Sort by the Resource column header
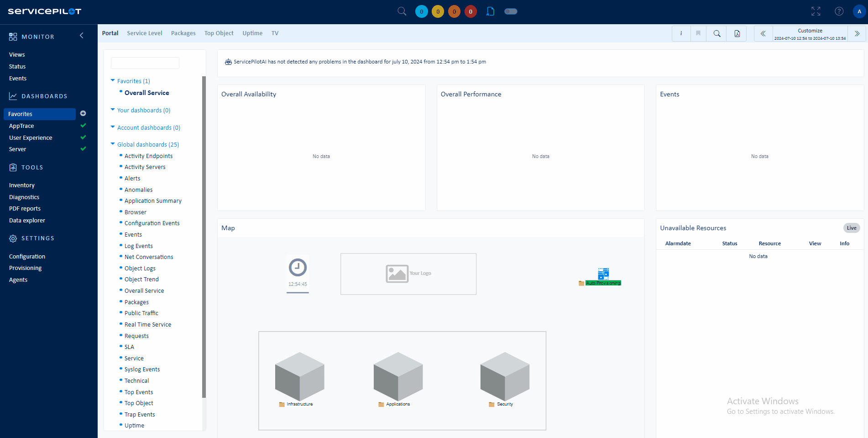Image resolution: width=868 pixels, height=438 pixels. tap(770, 243)
